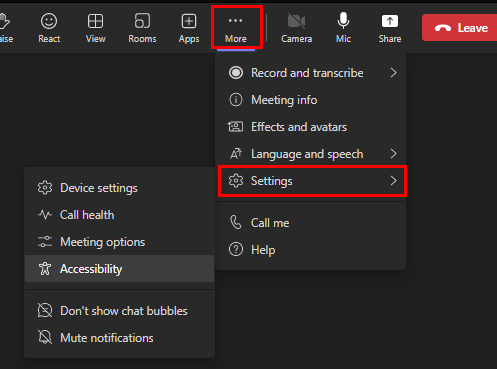Open the React emoji menu
This screenshot has height=369, width=497.
pos(49,28)
